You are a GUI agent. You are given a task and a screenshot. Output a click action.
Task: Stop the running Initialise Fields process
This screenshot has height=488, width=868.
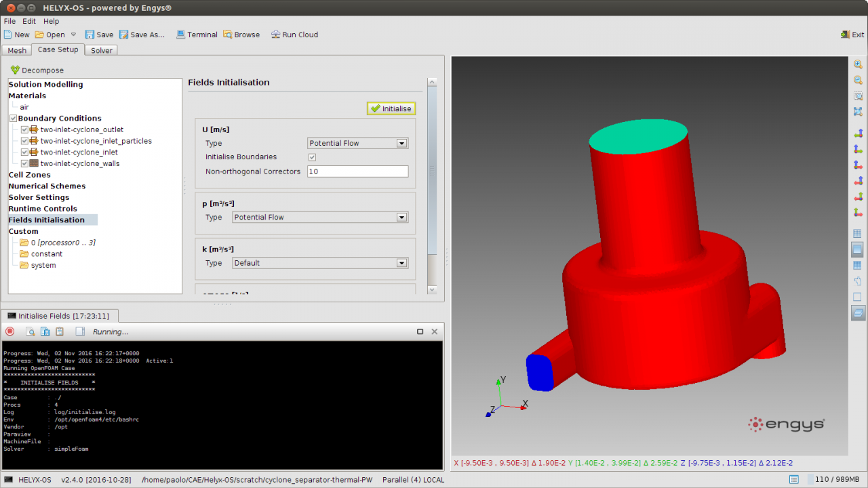point(9,331)
